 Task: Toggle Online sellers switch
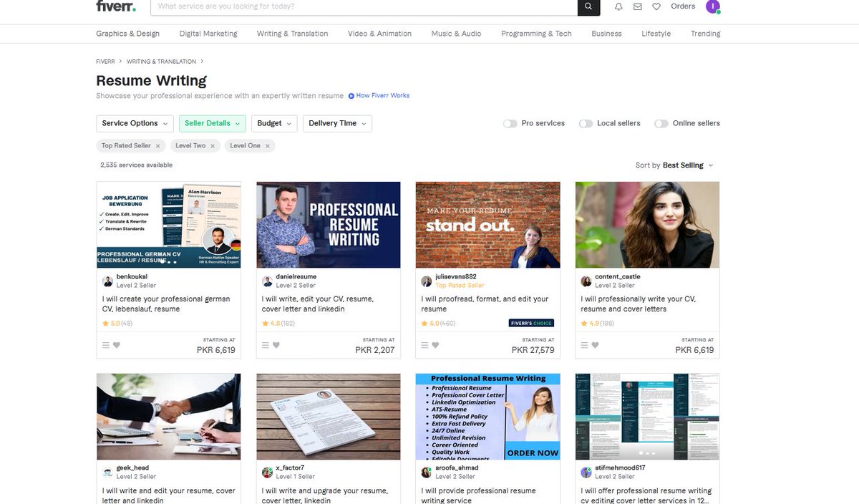coord(661,123)
